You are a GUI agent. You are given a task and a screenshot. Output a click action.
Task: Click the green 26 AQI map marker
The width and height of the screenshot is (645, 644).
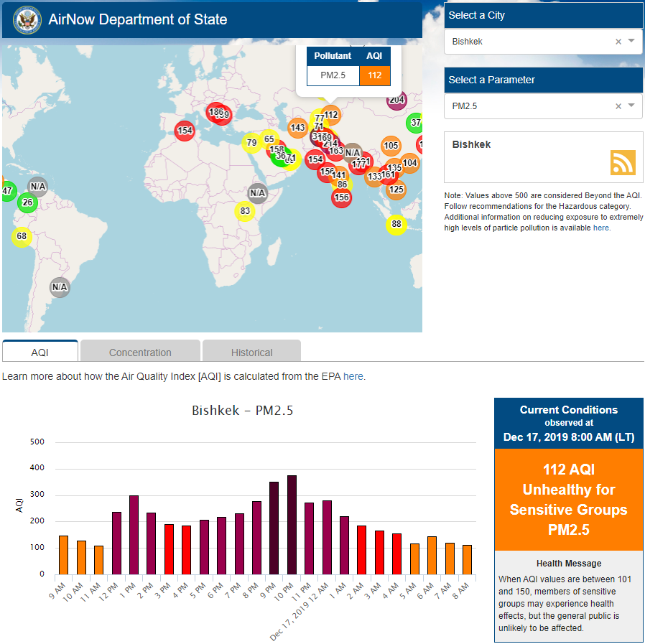tap(28, 202)
